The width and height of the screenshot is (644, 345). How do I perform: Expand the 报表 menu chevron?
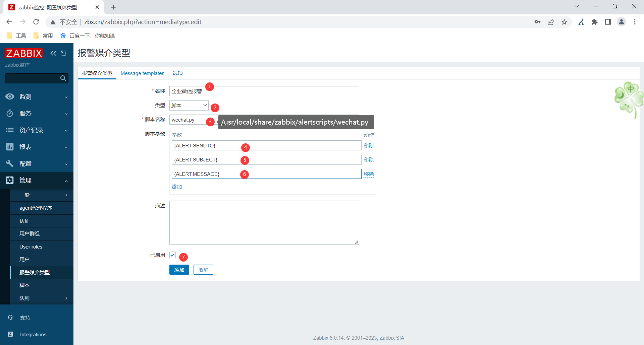coord(66,147)
